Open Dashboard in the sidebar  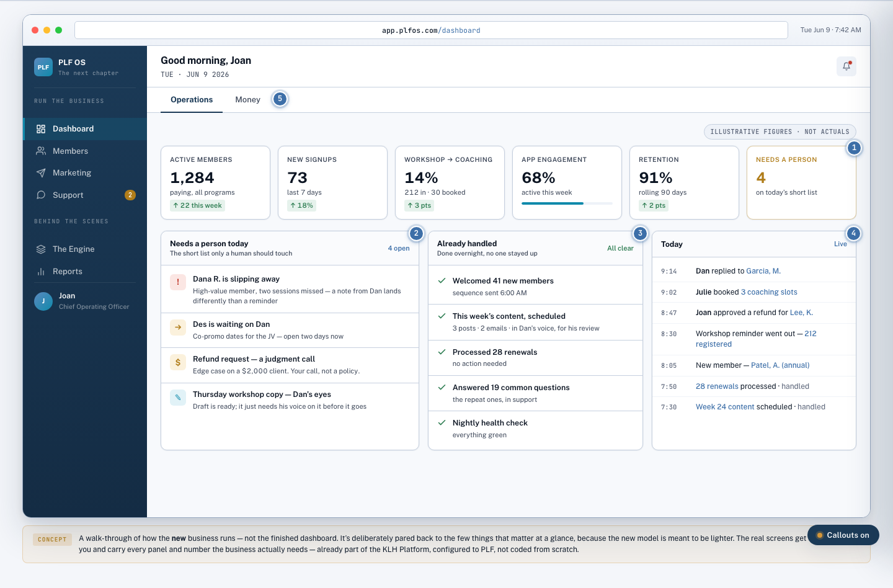point(85,129)
